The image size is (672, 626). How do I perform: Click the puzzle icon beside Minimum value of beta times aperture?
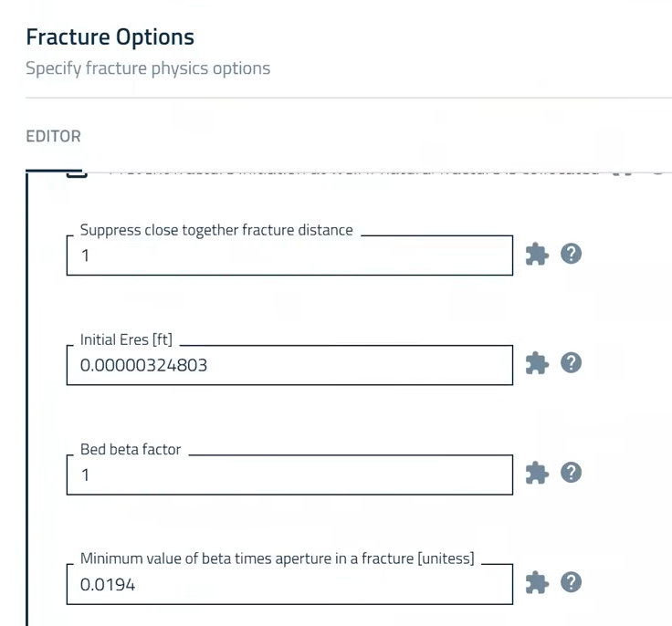(537, 583)
